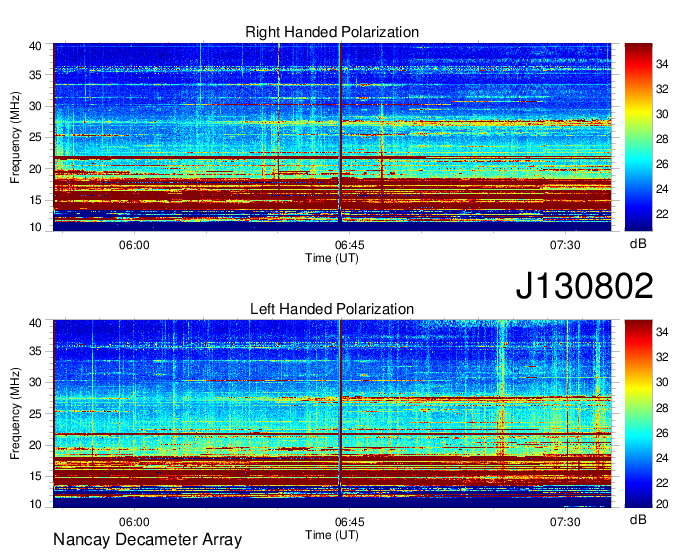
Task: Click the '20' frequency tick on upper plot
Action: coord(35,169)
